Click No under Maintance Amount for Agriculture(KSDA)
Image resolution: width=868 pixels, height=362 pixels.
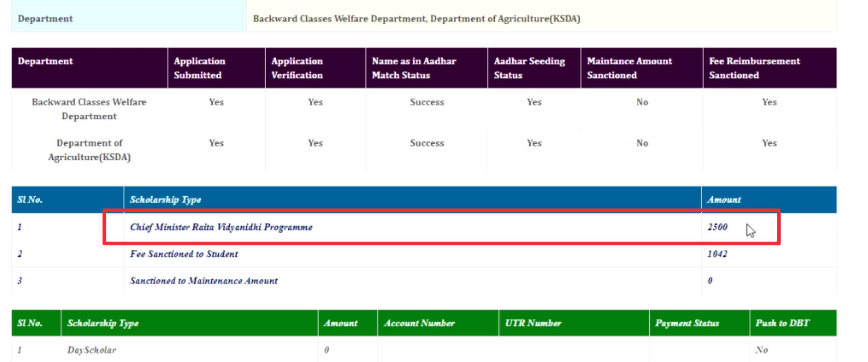[x=642, y=143]
